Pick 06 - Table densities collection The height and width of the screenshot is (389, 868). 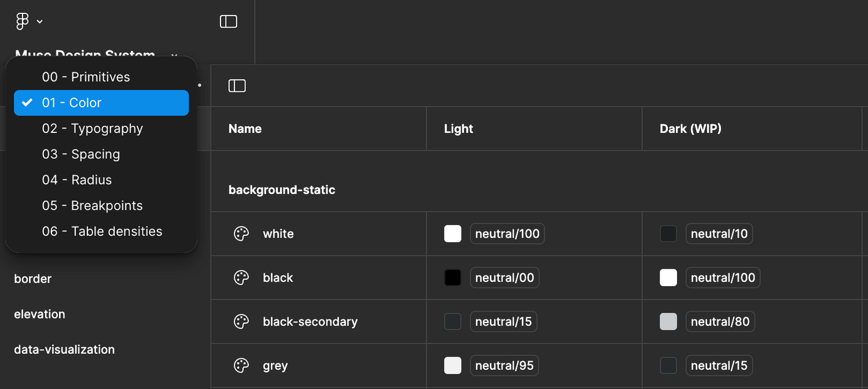pyautogui.click(x=101, y=231)
